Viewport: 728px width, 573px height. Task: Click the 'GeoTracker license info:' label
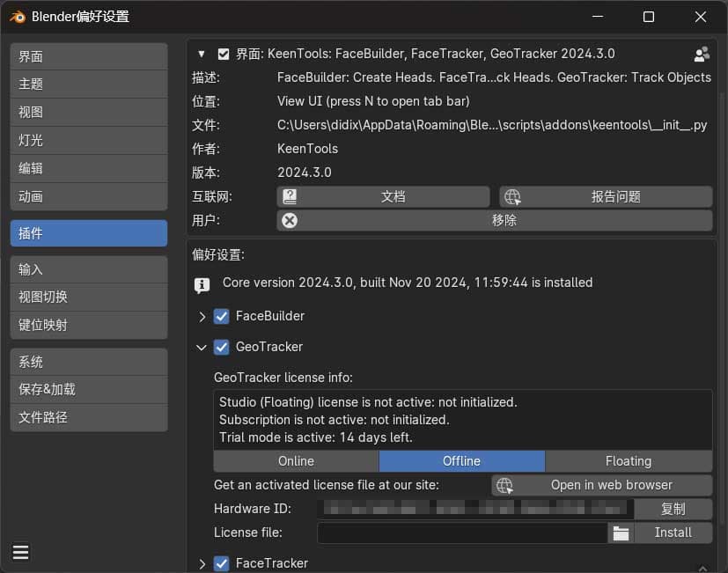283,378
